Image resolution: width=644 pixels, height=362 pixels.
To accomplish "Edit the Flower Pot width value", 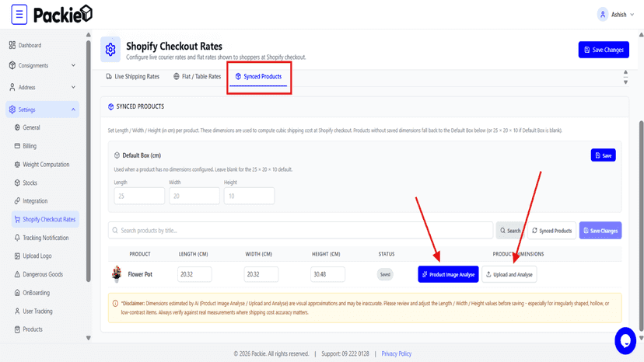I will click(261, 274).
